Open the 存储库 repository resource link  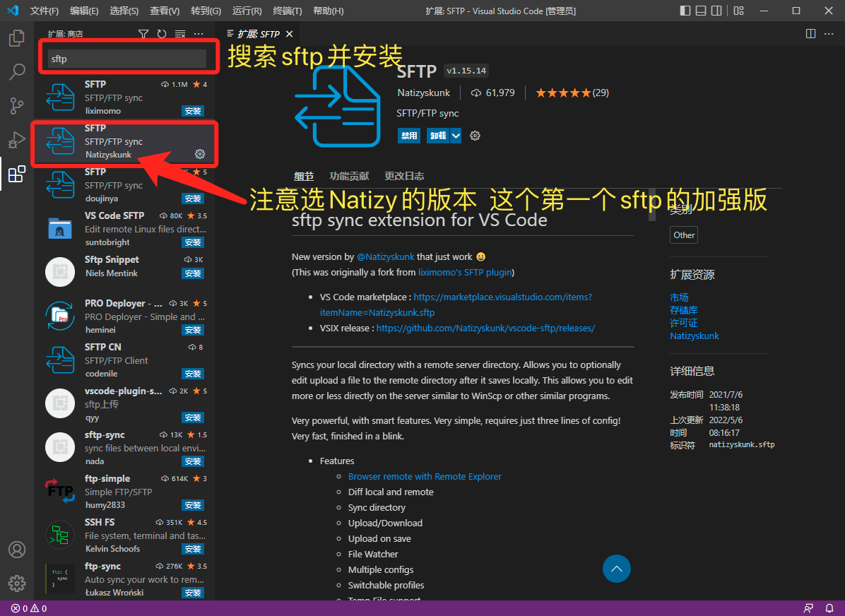[x=683, y=310]
